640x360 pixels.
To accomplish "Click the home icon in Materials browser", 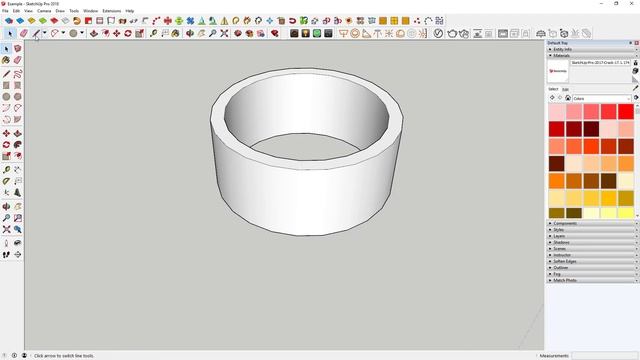I will click(x=568, y=98).
